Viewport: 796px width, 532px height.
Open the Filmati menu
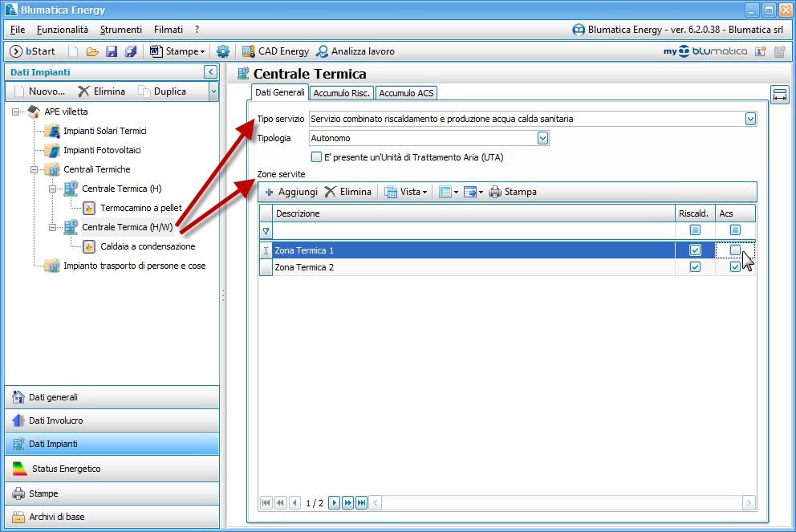click(x=169, y=30)
